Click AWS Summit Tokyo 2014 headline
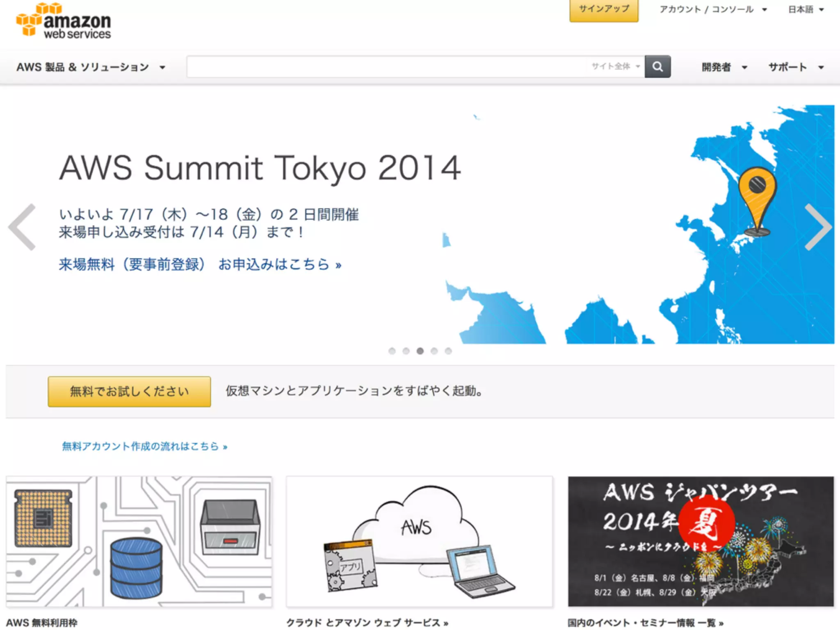Viewport: 840px width, 630px height. 260,168
